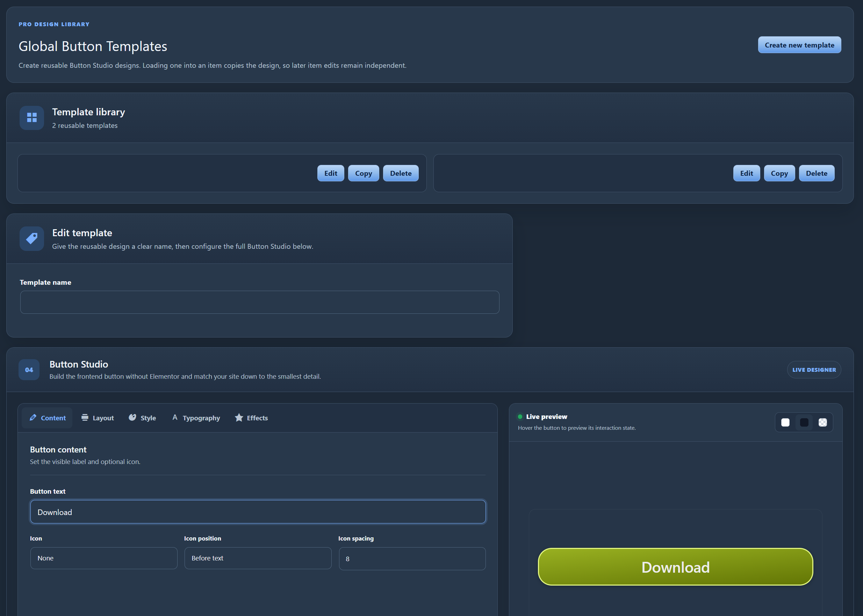
Task: Focus the Icon spacing field
Action: (x=412, y=559)
